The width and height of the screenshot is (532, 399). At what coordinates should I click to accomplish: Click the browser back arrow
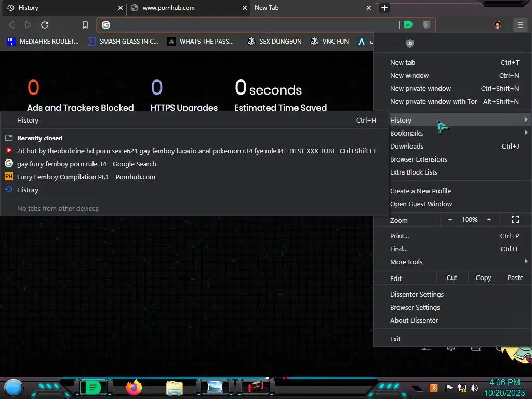point(11,25)
